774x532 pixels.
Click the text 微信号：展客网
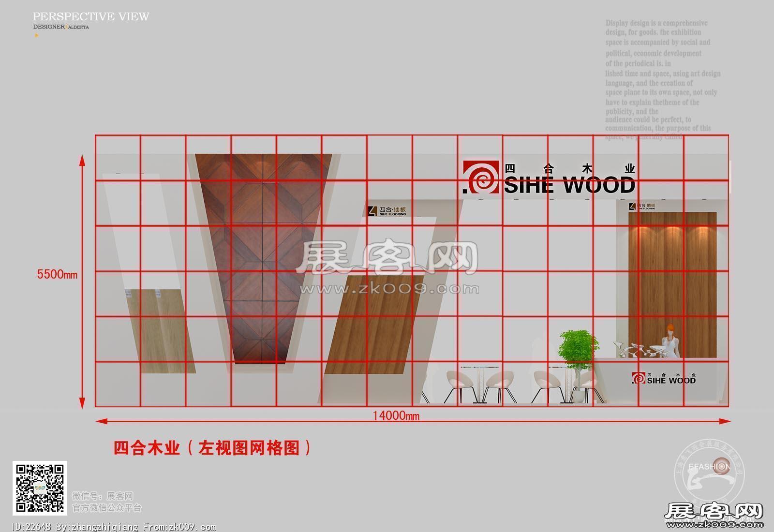tap(103, 496)
